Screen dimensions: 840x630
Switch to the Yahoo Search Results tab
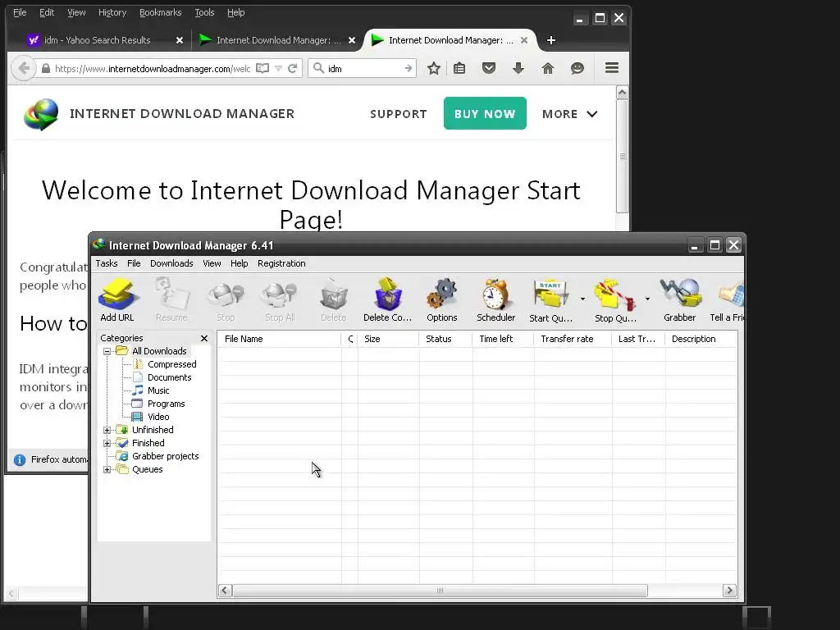[97, 40]
